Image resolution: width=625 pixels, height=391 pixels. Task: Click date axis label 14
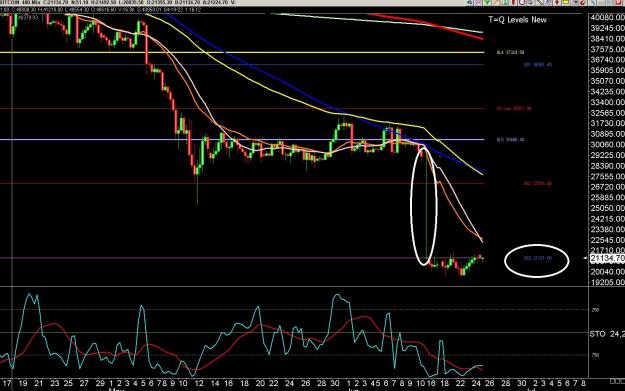[x=215, y=383]
